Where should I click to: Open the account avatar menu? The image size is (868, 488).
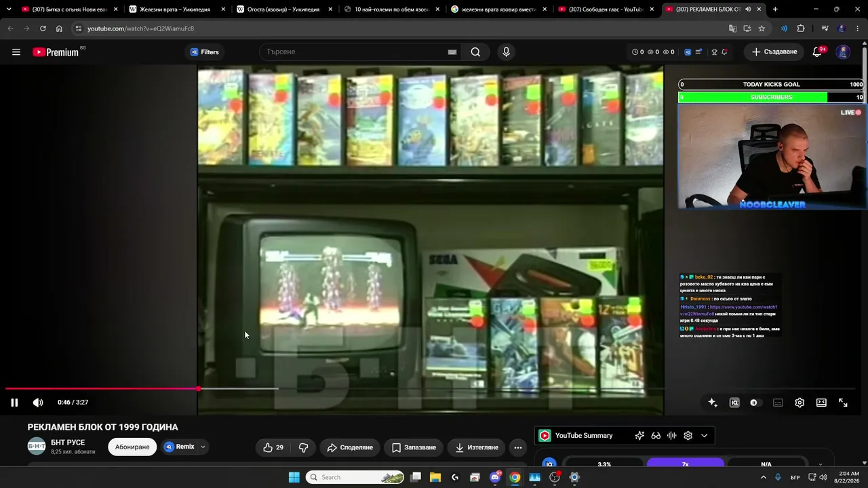843,52
